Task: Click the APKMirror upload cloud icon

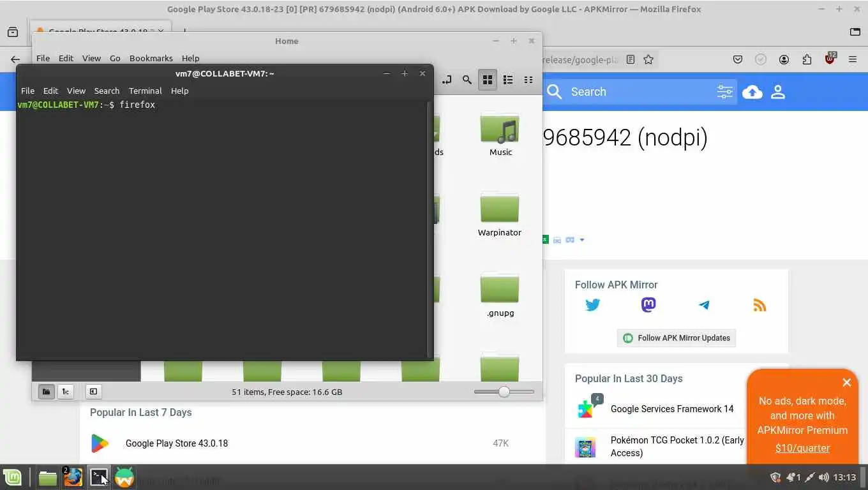Action: [752, 92]
